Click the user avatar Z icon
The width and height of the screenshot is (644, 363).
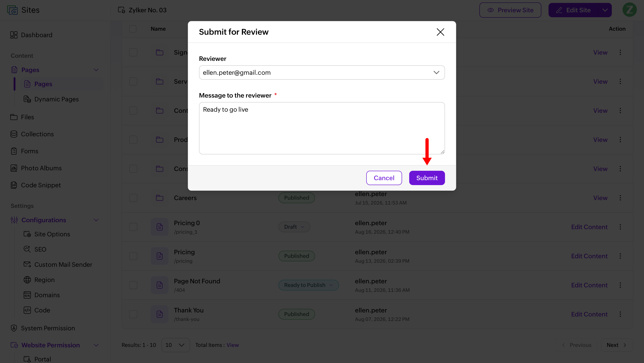629,10
